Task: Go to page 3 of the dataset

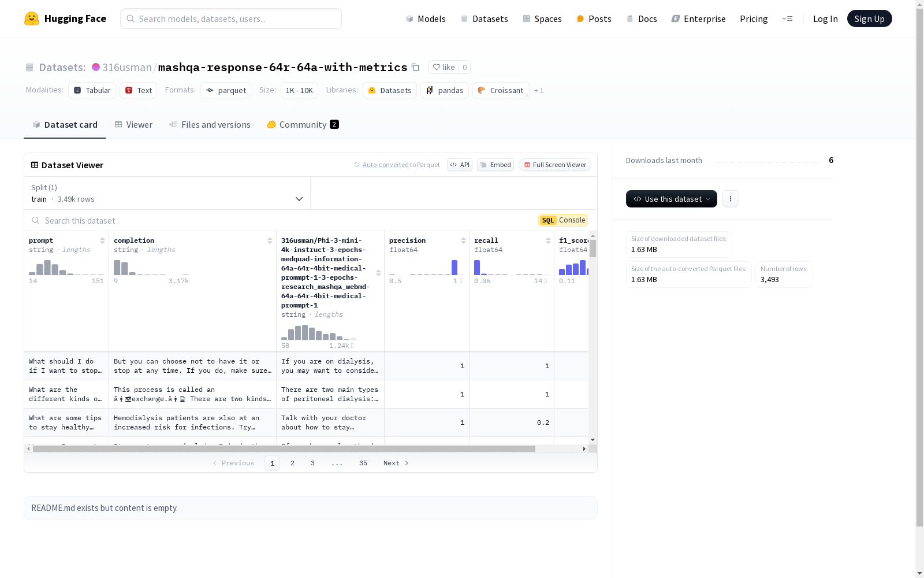Action: (313, 463)
